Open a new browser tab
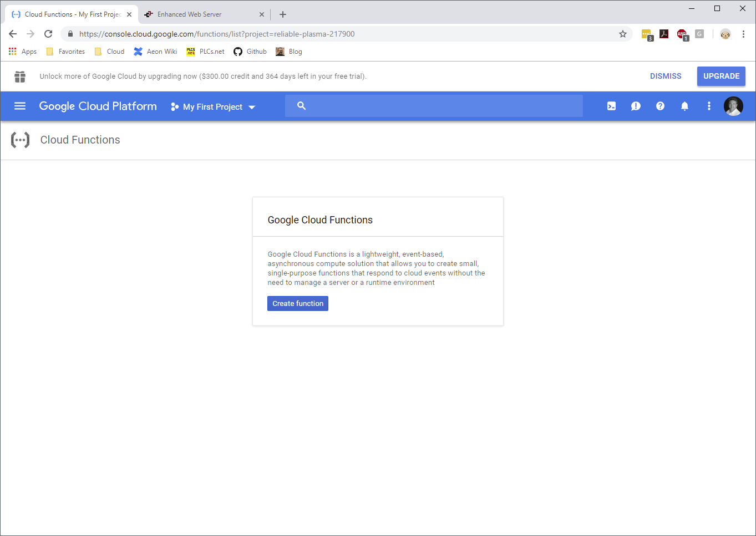Screen dimensions: 756x536 tap(283, 14)
